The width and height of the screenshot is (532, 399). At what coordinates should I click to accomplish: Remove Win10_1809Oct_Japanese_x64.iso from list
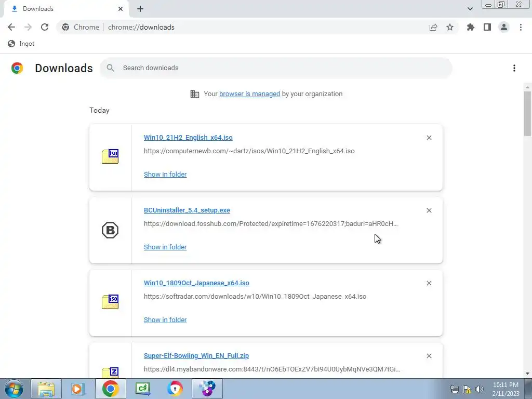pos(429,283)
